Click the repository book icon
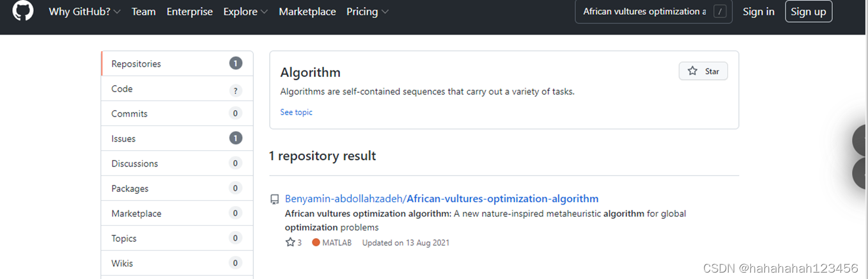The height and width of the screenshot is (279, 868). coord(275,199)
